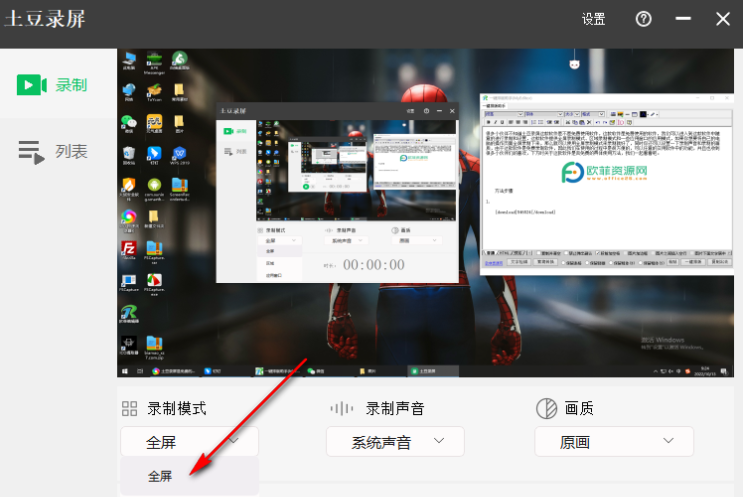This screenshot has width=744, height=497.
Task: Click the 录制声音 label text
Action: pyautogui.click(x=395, y=409)
